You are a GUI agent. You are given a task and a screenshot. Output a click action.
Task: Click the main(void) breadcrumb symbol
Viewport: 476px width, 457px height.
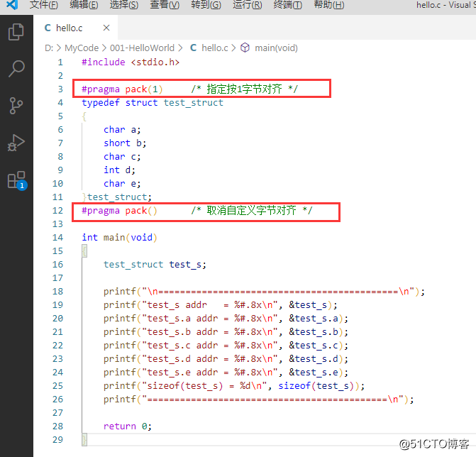pos(276,48)
